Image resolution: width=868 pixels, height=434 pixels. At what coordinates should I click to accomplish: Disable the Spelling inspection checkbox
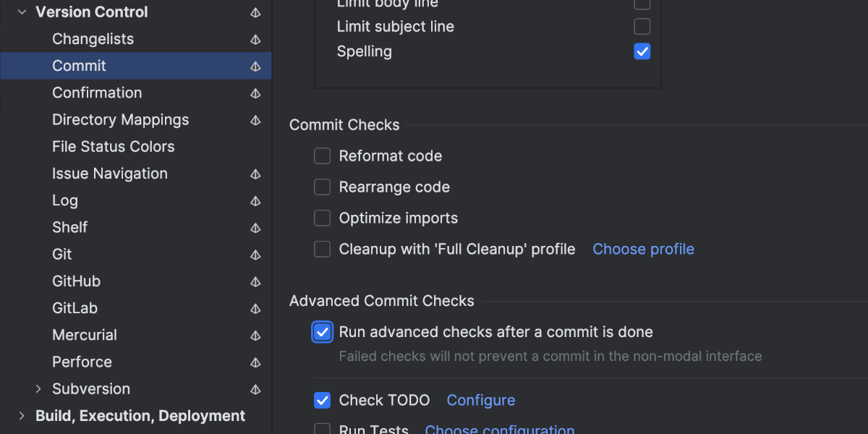[x=642, y=51]
